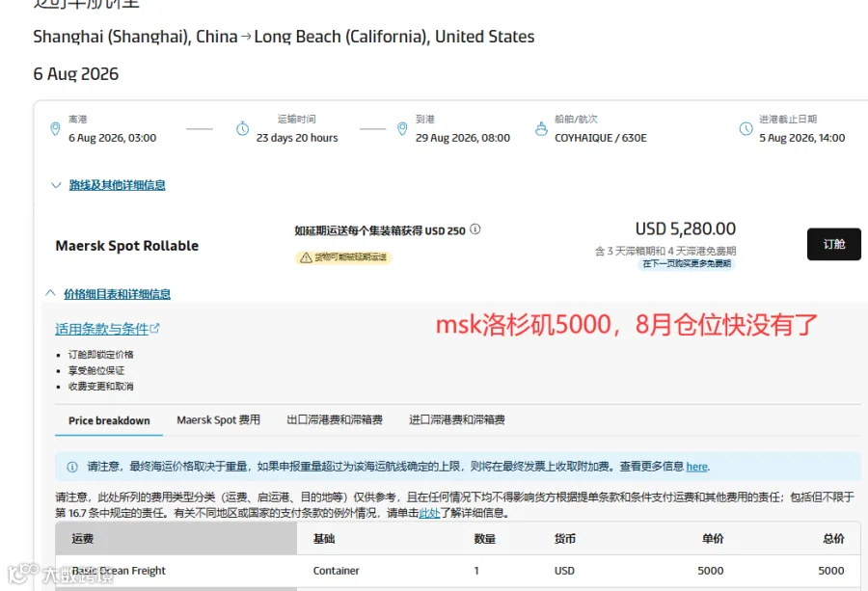Follow the 'here' link in notice
The width and height of the screenshot is (868, 591).
[x=697, y=467]
